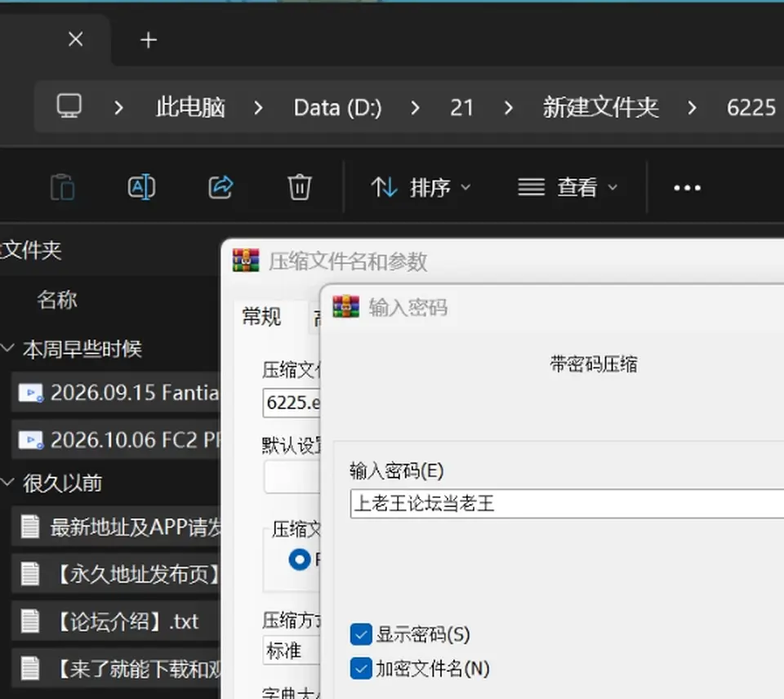
Task: Click the rename icon in Explorer toolbar
Action: point(141,188)
